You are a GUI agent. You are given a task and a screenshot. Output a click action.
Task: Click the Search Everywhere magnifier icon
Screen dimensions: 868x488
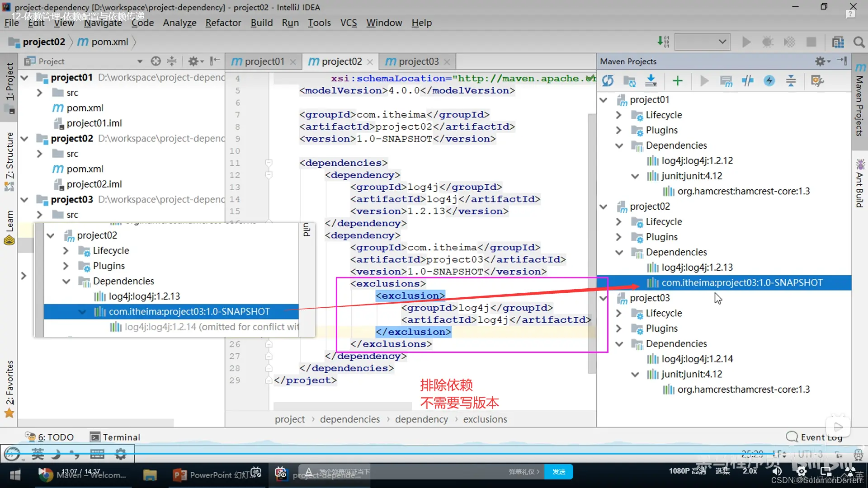(859, 42)
